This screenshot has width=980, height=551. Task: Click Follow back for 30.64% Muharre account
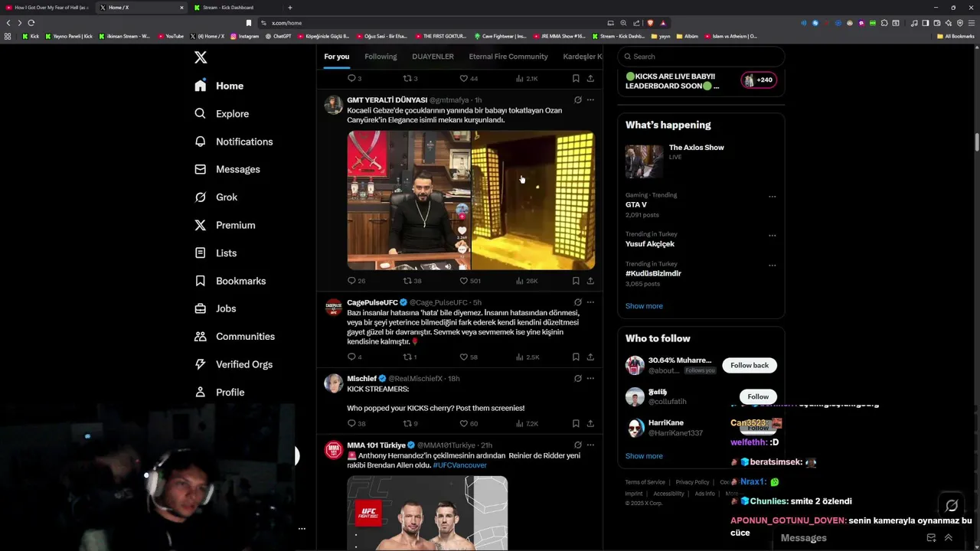click(x=750, y=365)
